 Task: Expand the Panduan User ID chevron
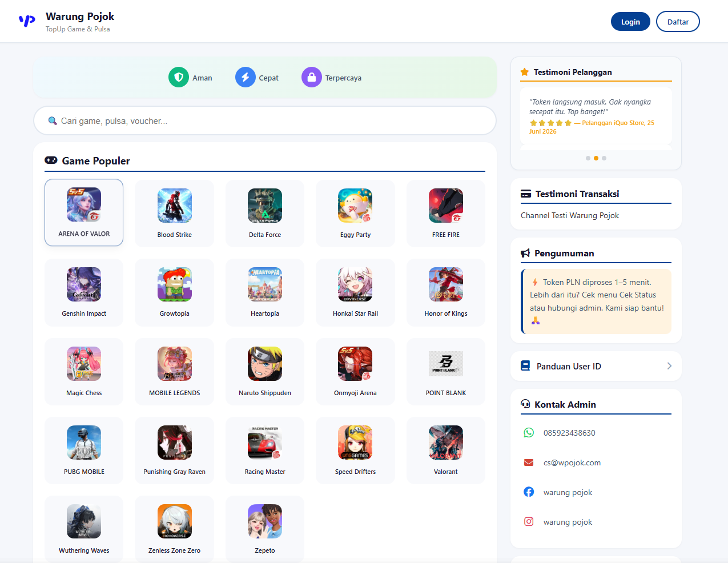[x=669, y=366]
